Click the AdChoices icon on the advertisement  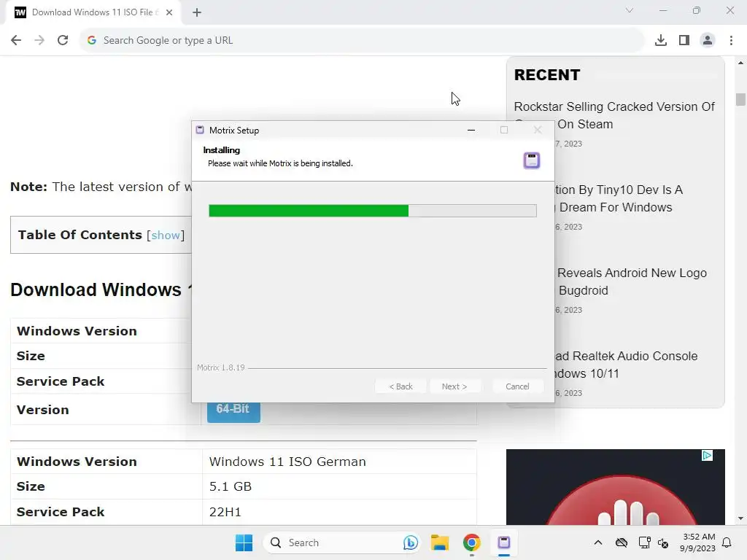(707, 455)
